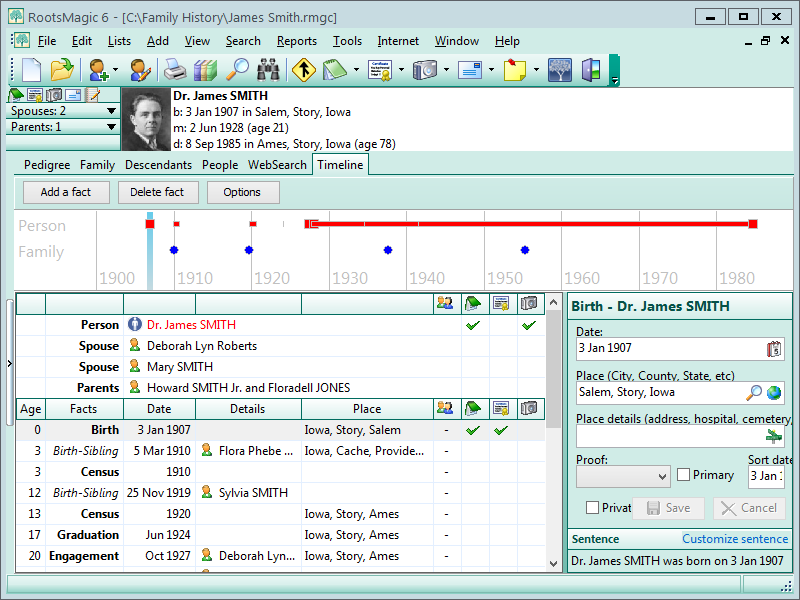Open the bookshelf icon in toolbar

click(x=205, y=70)
